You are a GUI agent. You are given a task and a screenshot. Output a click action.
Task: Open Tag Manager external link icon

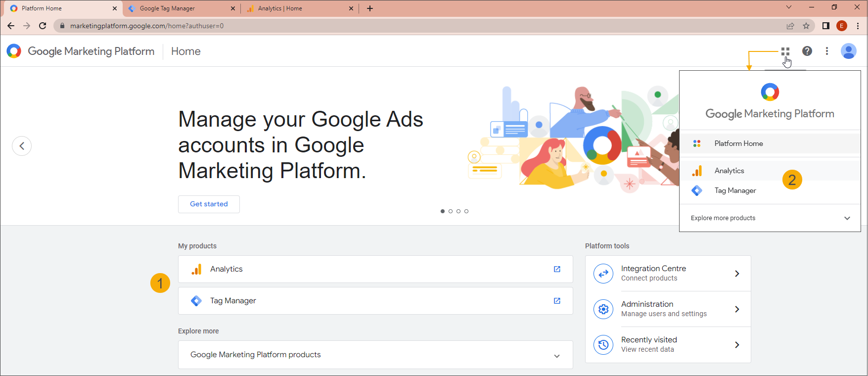[x=557, y=301]
